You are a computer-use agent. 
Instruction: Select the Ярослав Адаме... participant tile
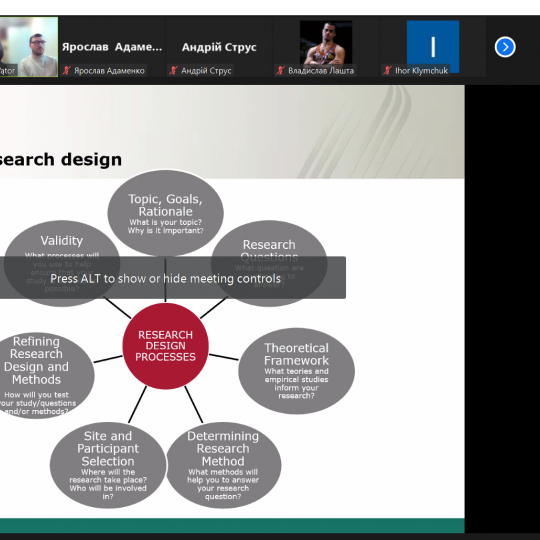click(x=112, y=47)
